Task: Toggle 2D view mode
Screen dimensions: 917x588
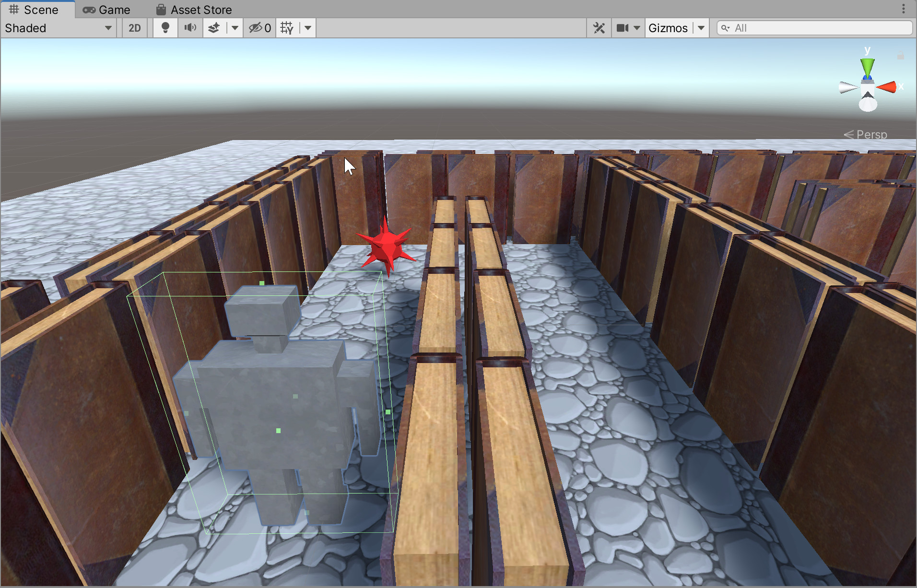Action: 135,28
